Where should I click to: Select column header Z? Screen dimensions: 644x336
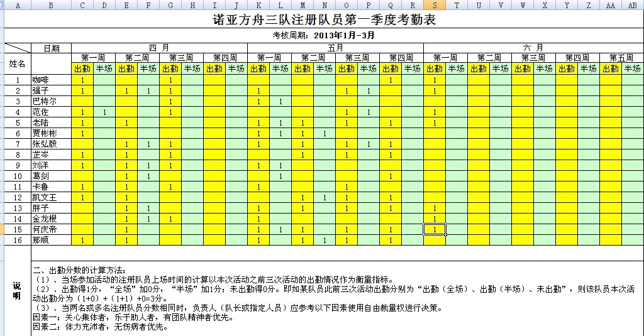(588, 5)
